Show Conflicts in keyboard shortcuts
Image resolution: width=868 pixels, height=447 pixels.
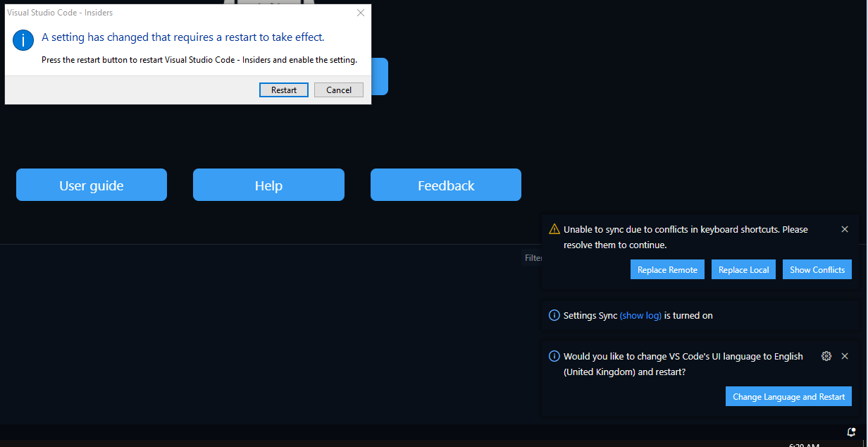(817, 269)
